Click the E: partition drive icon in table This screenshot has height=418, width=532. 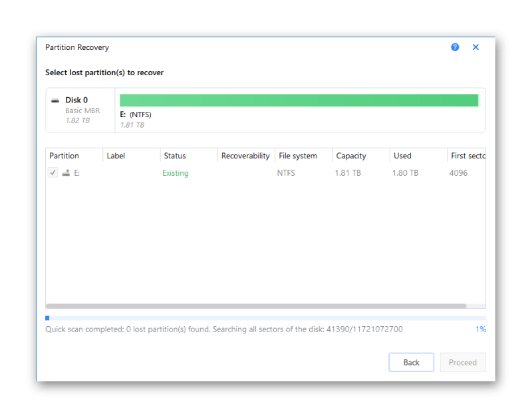[66, 173]
